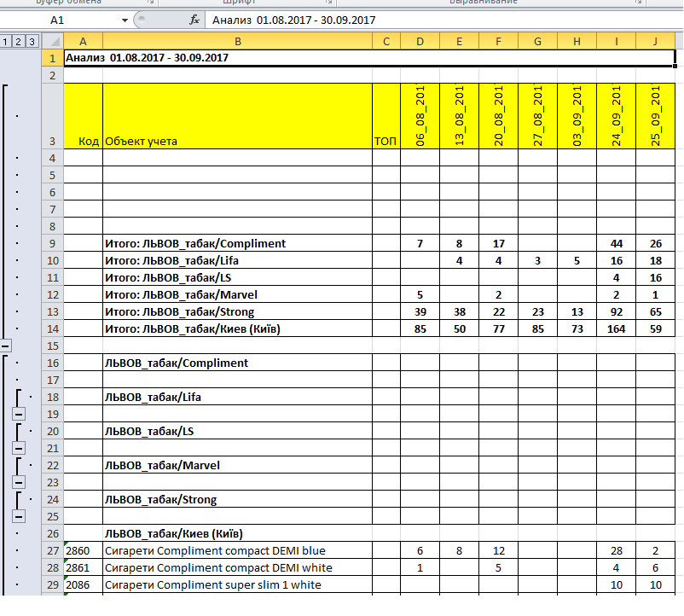The width and height of the screenshot is (684, 616).
Task: Select column G header
Action: click(537, 42)
